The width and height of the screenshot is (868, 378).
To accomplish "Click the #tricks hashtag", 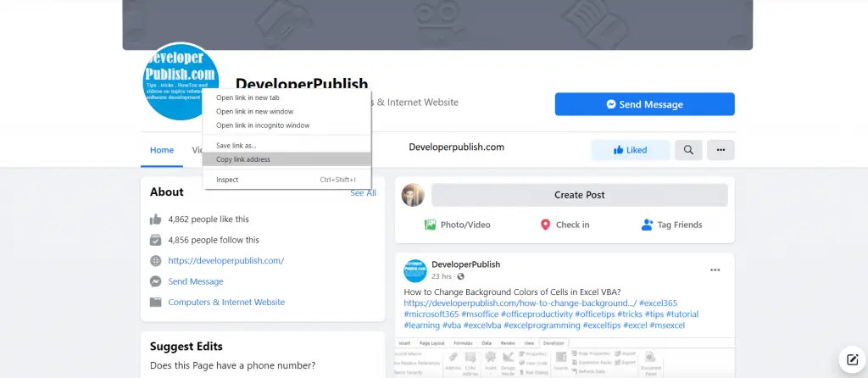I will pos(630,314).
